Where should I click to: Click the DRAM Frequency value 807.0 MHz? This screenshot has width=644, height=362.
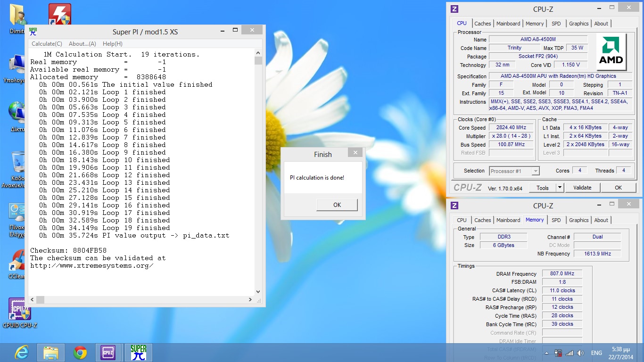tap(562, 274)
